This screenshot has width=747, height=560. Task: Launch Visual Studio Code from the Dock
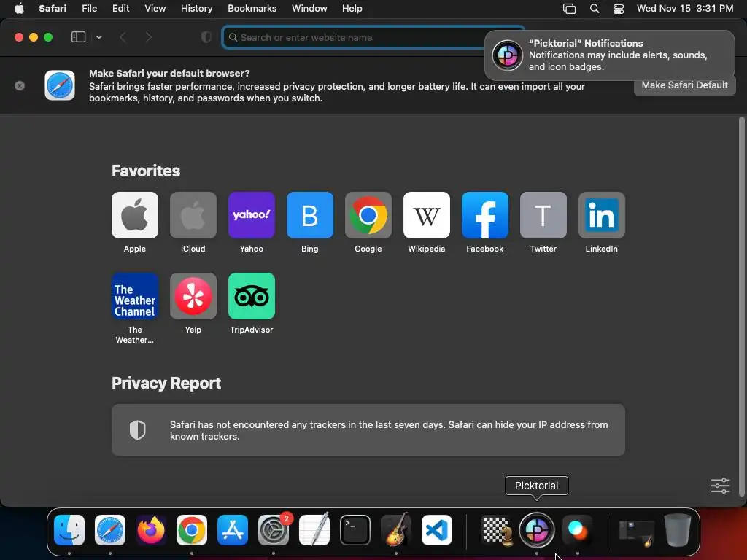coord(437,530)
